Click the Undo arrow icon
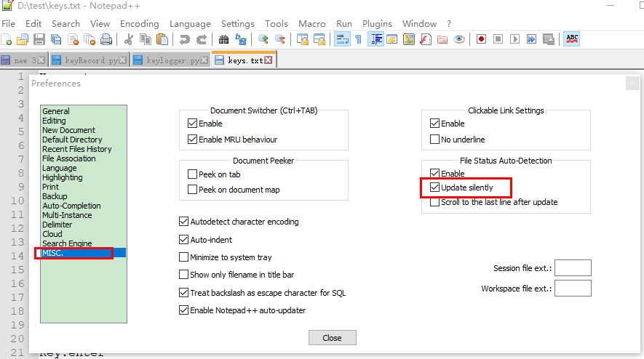Viewport: 644px width, 359px height. 184,39
